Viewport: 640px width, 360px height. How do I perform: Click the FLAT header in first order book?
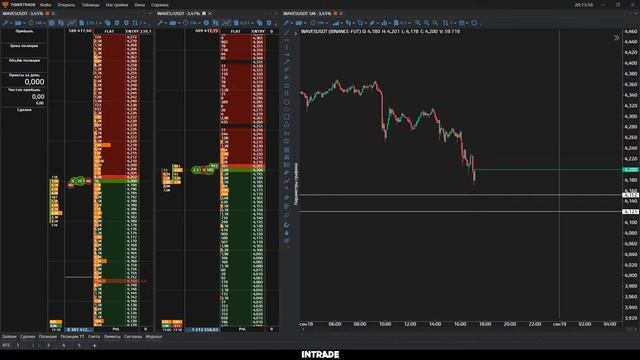pos(109,31)
